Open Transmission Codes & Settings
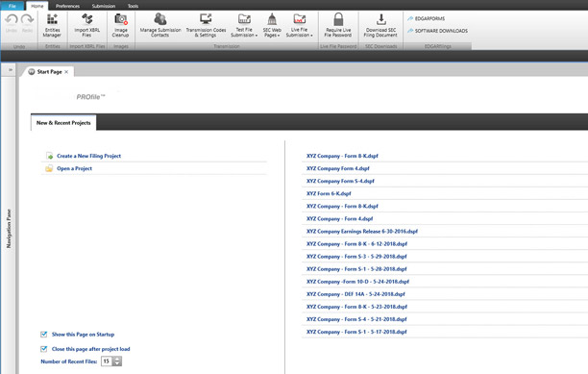Viewport: 588px width, 374px height. coord(206,26)
